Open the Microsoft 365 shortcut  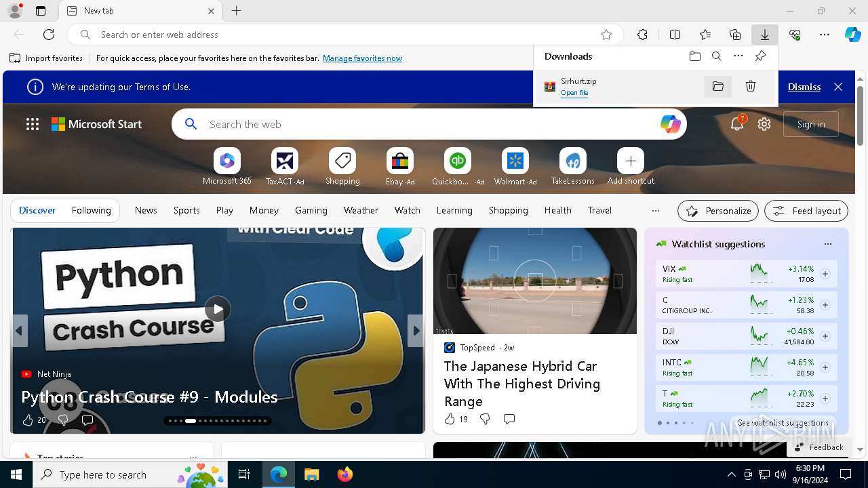(227, 167)
